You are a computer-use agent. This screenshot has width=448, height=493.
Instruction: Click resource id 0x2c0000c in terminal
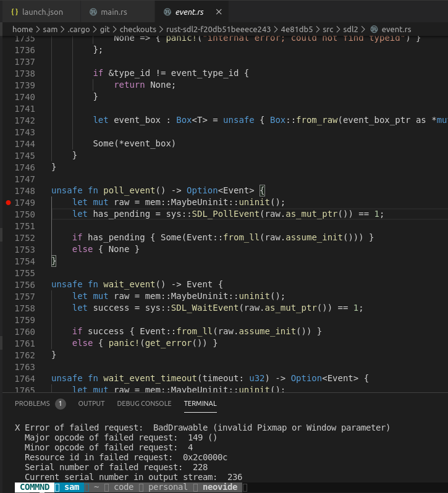[205, 457]
